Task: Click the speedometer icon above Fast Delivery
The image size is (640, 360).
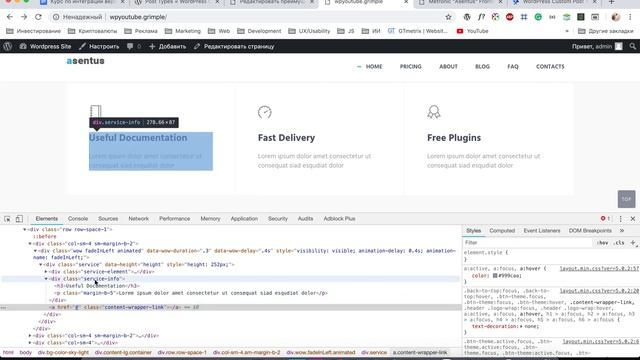Action: [264, 112]
